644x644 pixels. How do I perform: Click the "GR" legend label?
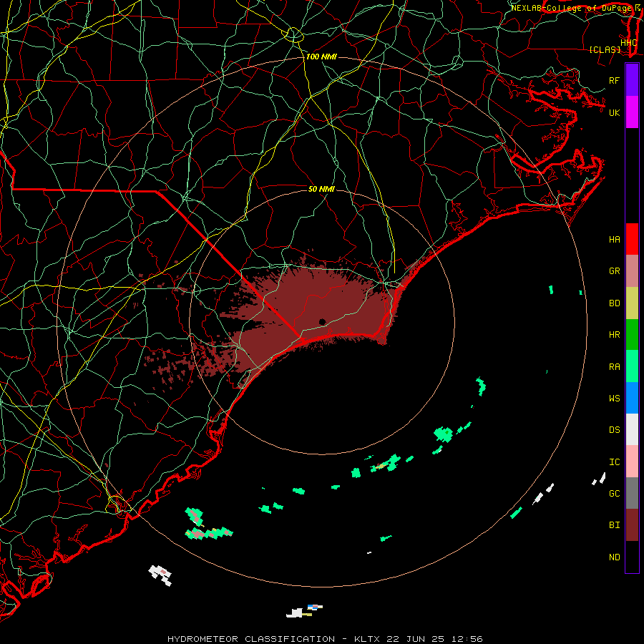point(615,271)
